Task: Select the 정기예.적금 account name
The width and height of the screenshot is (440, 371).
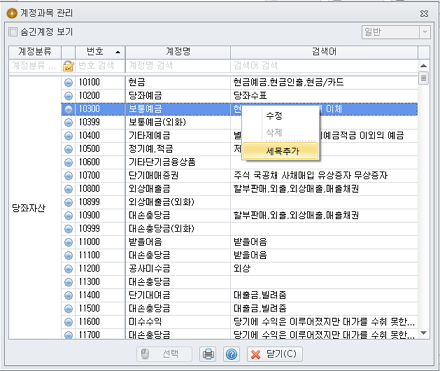Action: coord(178,149)
